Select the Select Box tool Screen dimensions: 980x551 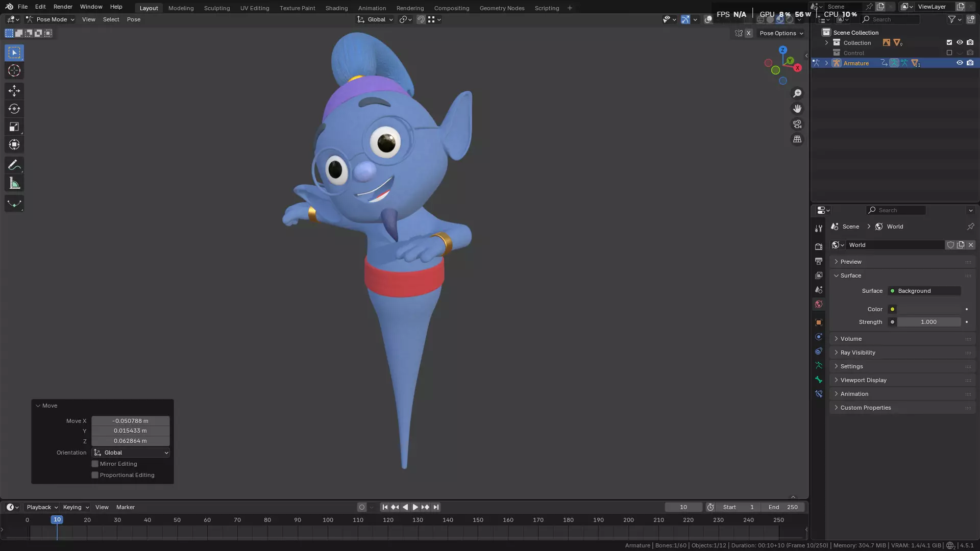coord(14,53)
